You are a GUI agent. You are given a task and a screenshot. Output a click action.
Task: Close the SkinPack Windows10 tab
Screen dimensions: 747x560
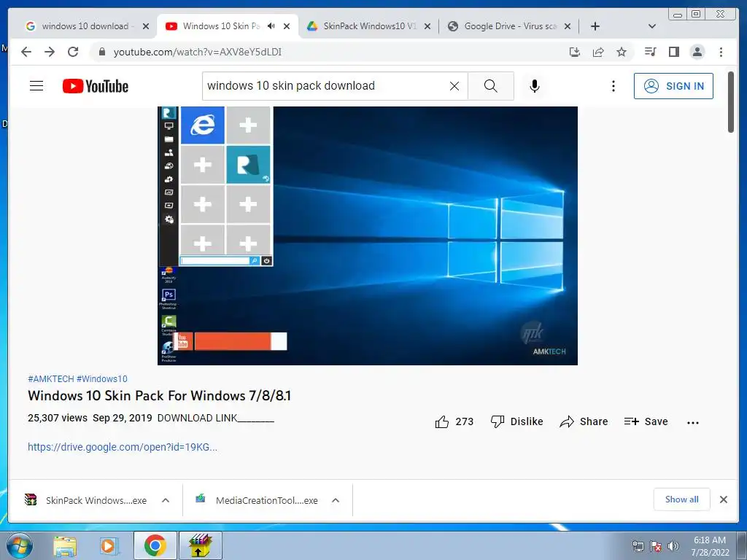click(427, 27)
